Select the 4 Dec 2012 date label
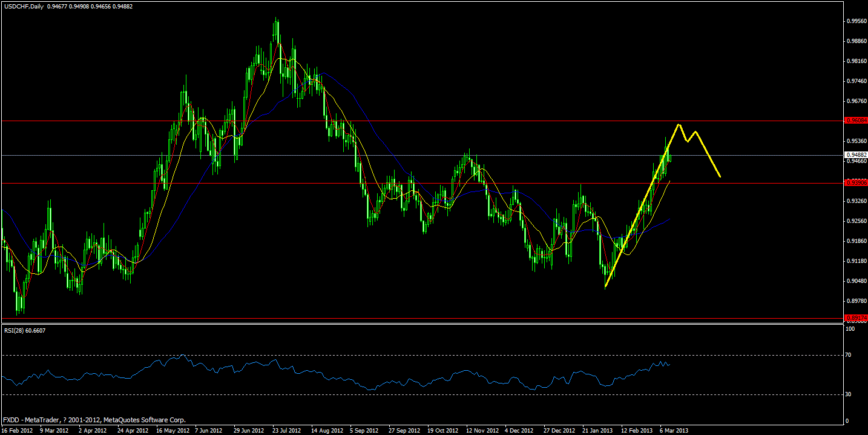Screen dimensions: 868x435 coord(520,430)
